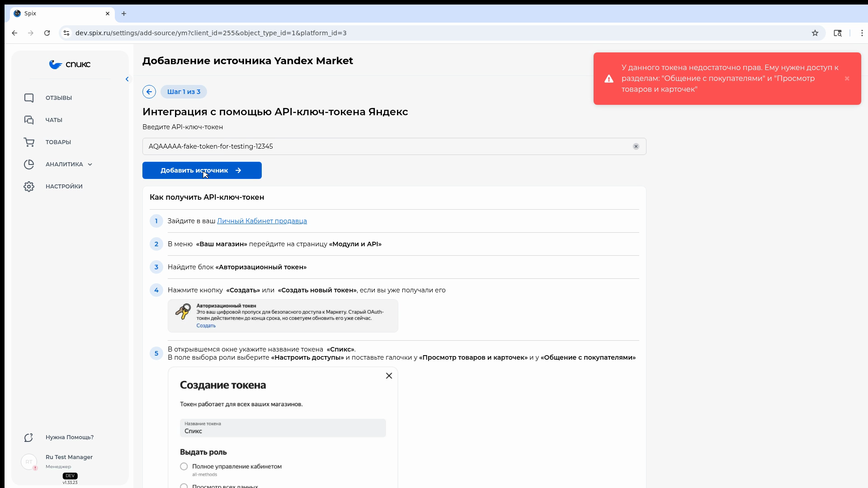
Task: Click the Выдать роль label
Action: click(x=203, y=452)
